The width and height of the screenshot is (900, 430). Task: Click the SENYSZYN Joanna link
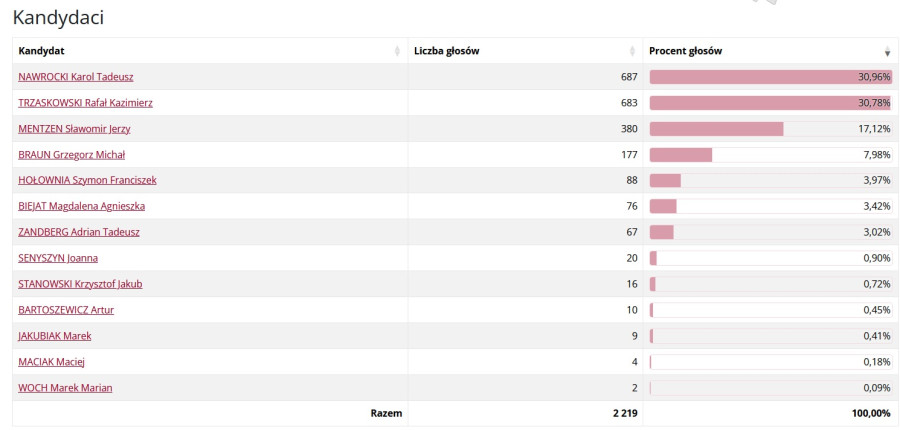(x=58, y=258)
